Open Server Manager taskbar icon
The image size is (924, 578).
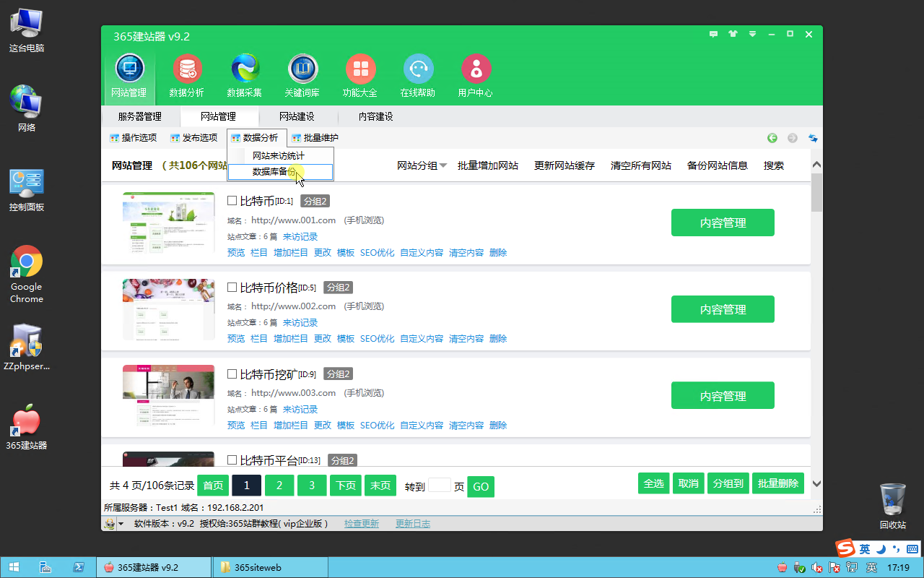click(45, 567)
